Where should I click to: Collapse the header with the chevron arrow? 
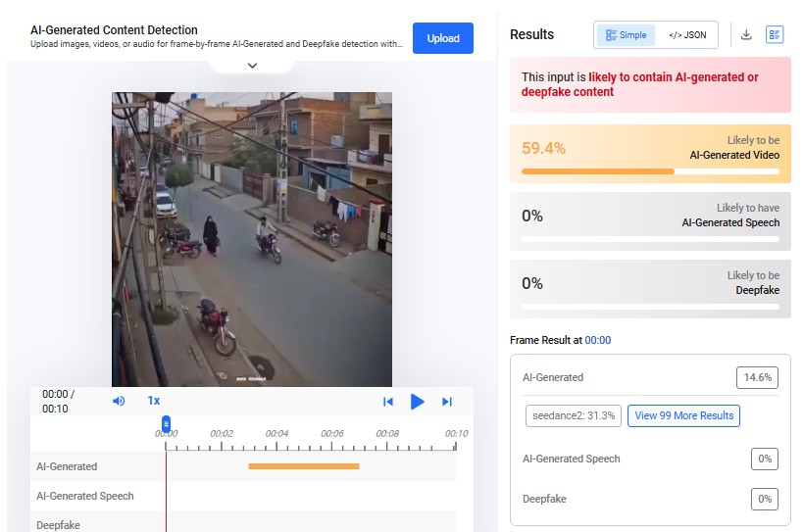(x=252, y=66)
